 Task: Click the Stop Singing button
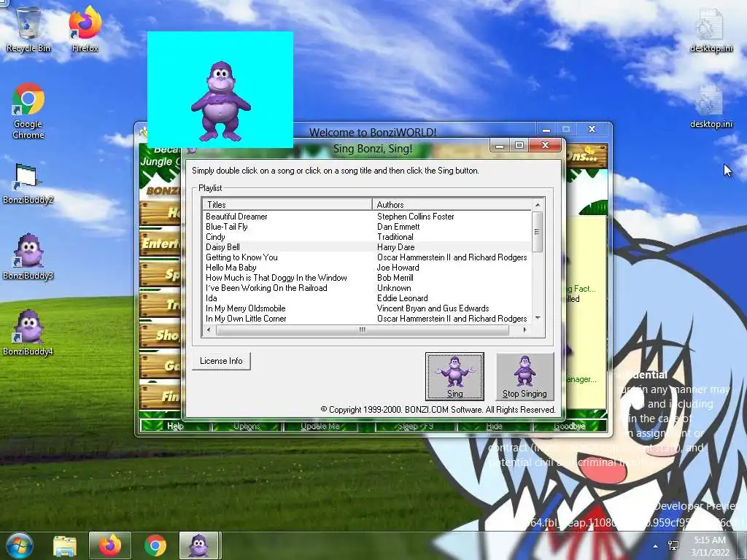click(525, 376)
